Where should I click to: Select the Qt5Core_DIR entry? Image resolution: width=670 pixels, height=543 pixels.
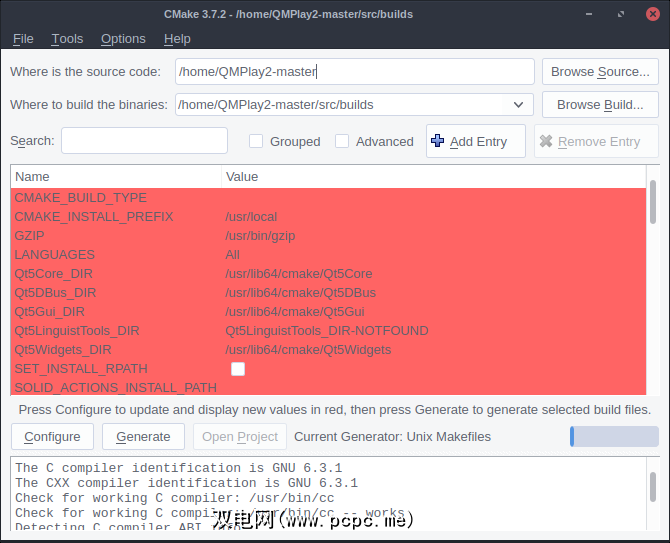tap(53, 274)
